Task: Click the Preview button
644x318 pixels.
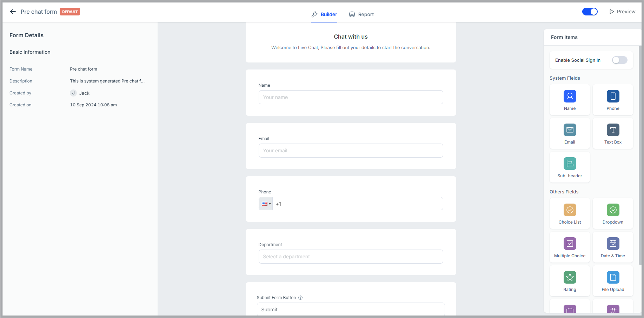Action: click(x=622, y=12)
